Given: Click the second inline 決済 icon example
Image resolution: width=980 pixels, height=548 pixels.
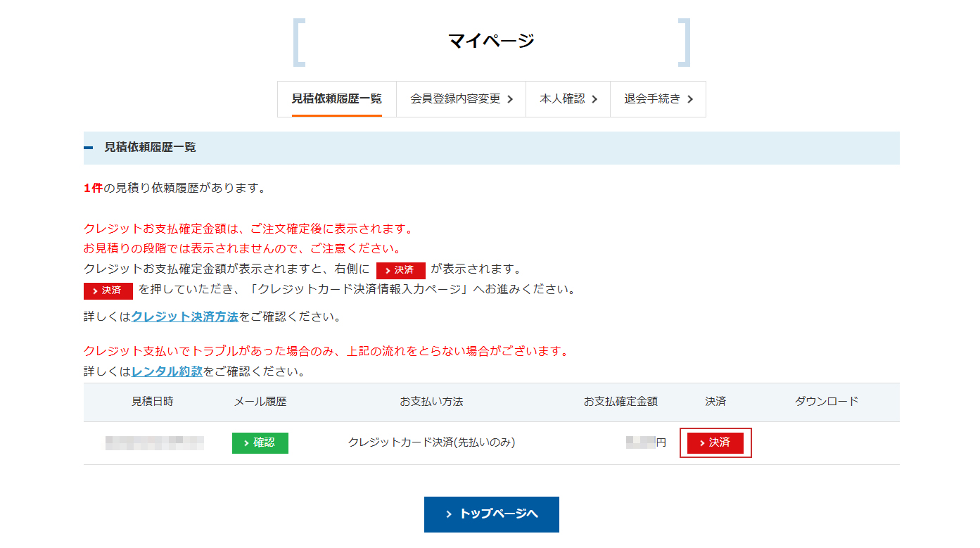Looking at the screenshot, I should (107, 291).
